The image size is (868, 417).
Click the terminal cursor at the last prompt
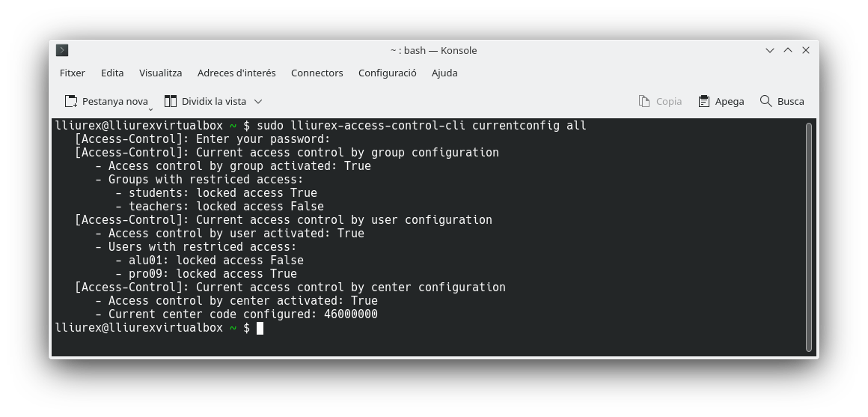point(260,328)
